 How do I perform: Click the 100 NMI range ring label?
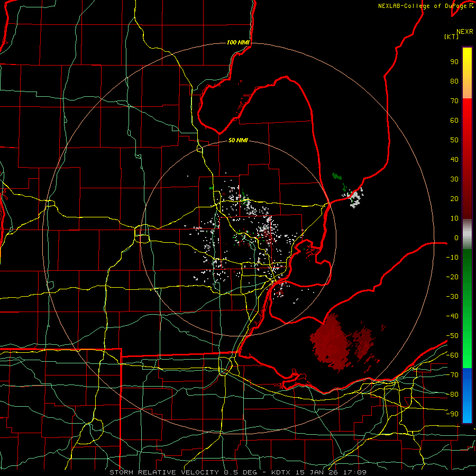[238, 42]
